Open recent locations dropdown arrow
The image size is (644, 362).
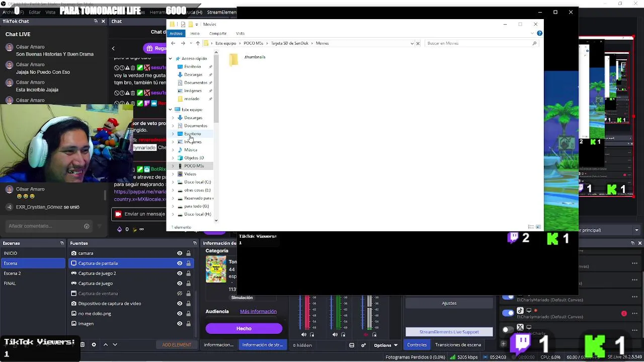click(190, 43)
